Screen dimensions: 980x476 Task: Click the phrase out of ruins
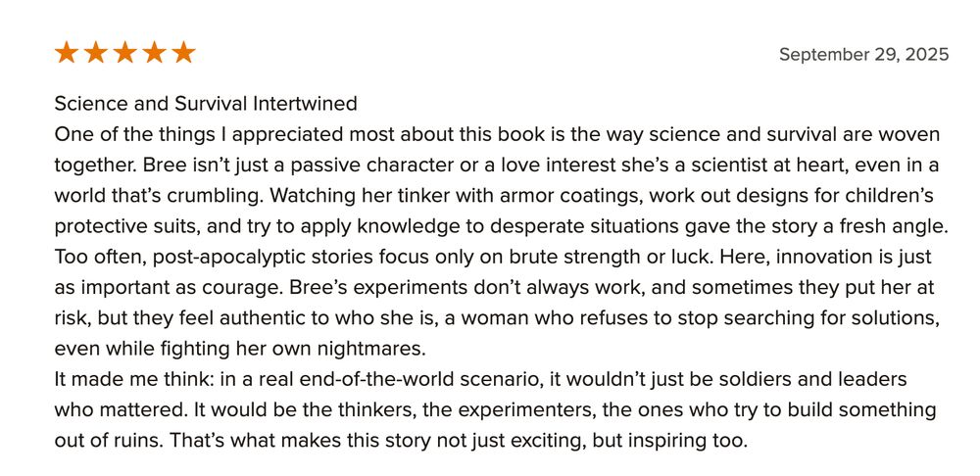coord(106,441)
